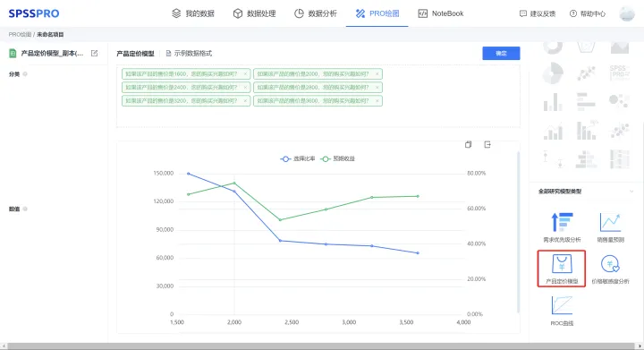Switch to the 数据分析 tab
The height and width of the screenshot is (350, 644).
(316, 13)
